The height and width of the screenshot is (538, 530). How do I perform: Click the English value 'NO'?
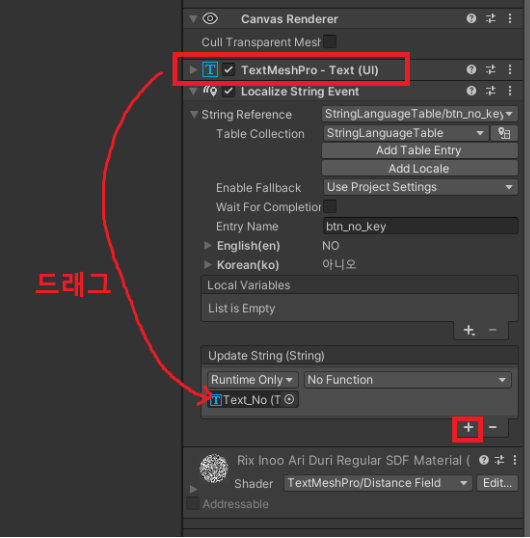click(x=331, y=246)
